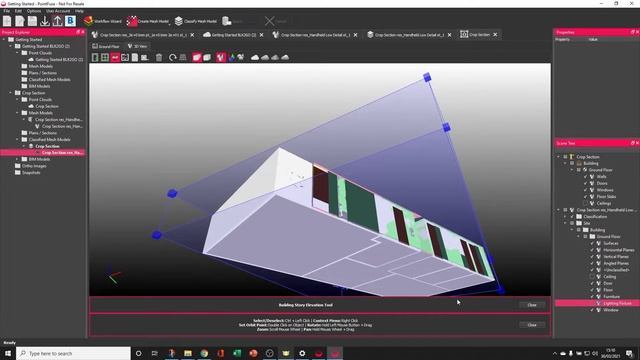
Task: Collapse Classified Mesh Models under Crop Section
Action: pos(17,140)
